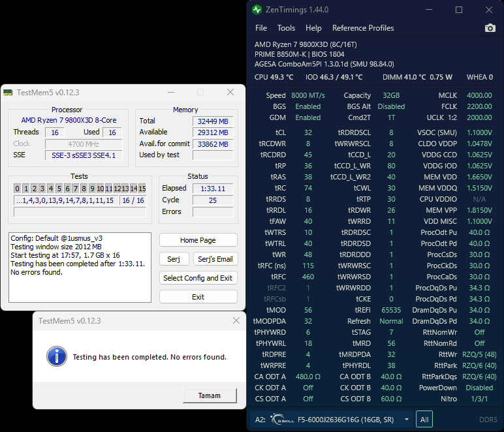Click the Clock 4700 MHz field
Screen dimensions: 504x432
click(84, 144)
